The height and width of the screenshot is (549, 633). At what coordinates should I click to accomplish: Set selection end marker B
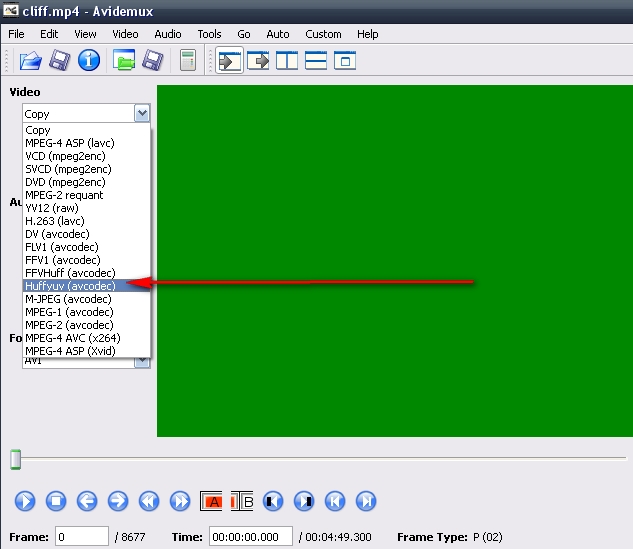click(x=242, y=501)
